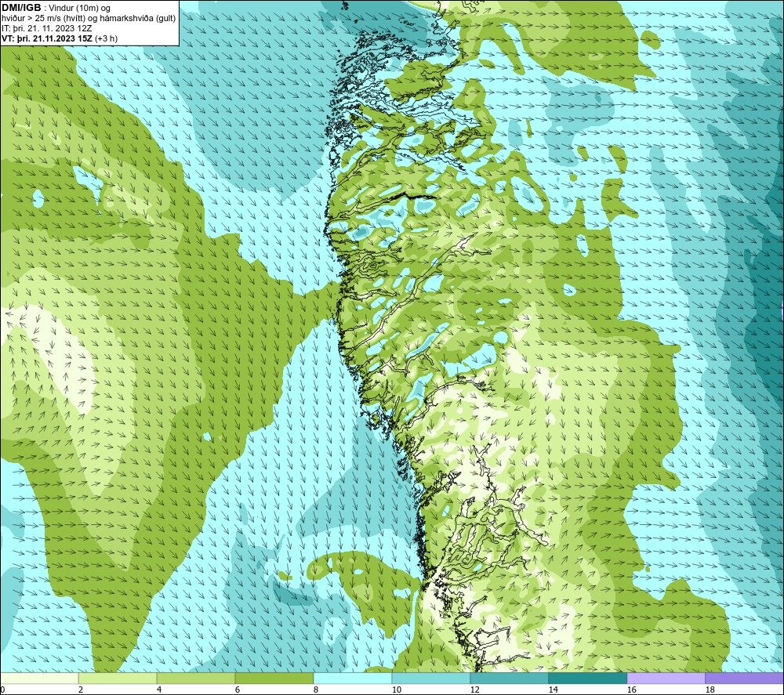
Task: Click the legend label 16
Action: pos(631,690)
